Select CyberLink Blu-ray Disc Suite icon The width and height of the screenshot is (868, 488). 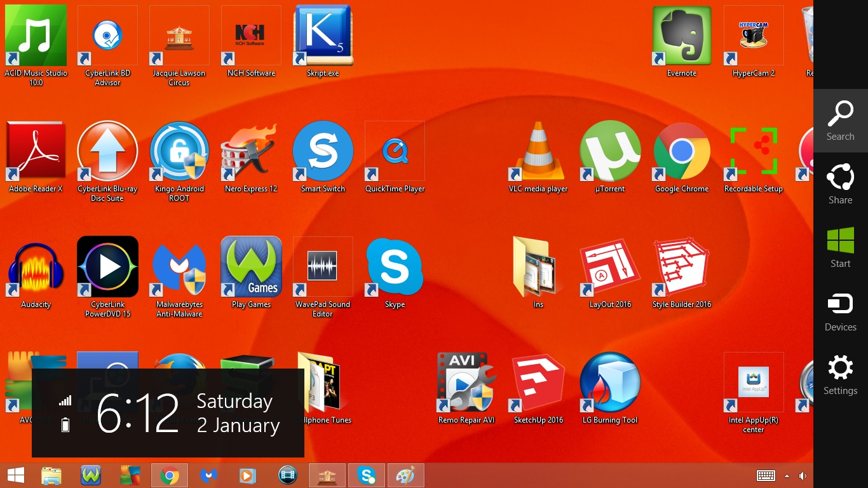(x=107, y=161)
